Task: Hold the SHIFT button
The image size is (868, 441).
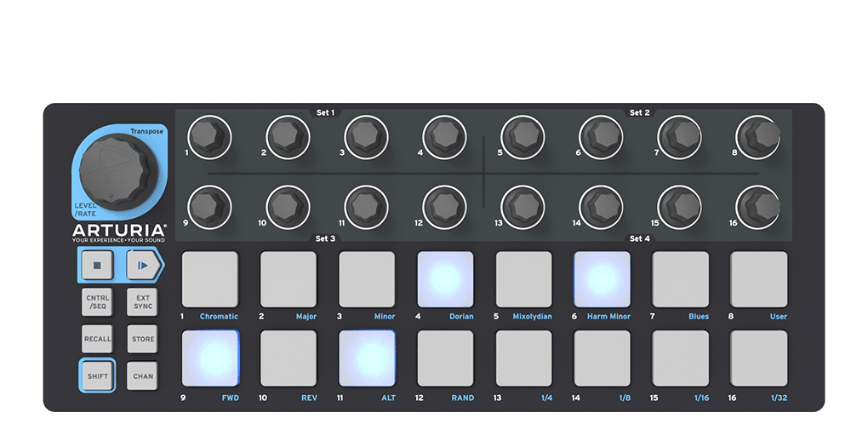Action: point(97,375)
